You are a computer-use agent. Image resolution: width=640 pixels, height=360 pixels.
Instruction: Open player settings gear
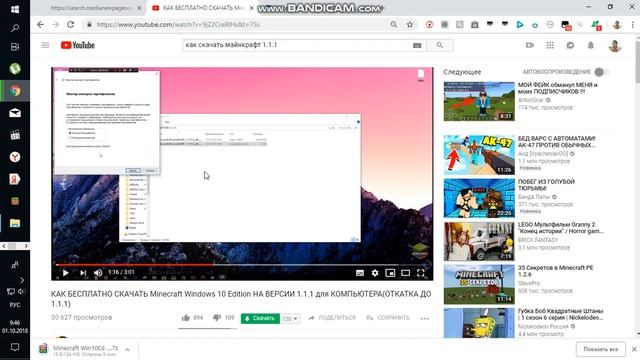point(375,273)
